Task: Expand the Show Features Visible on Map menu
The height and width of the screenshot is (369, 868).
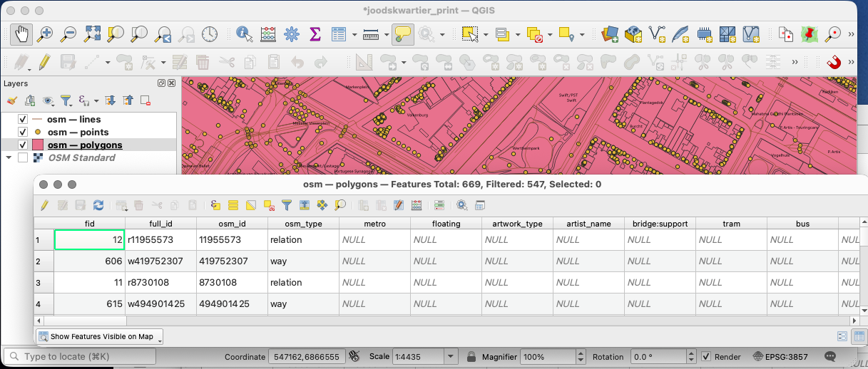Action: tap(99, 336)
